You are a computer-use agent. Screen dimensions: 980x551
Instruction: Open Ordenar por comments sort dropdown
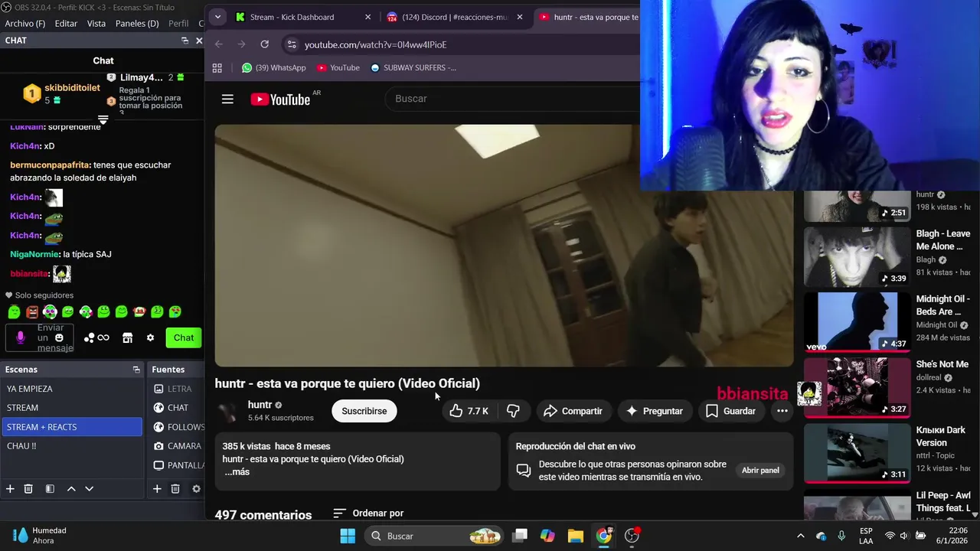[368, 514]
